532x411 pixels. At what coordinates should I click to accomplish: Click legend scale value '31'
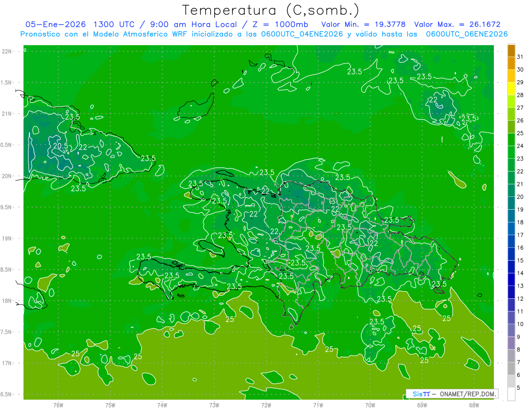[520, 57]
